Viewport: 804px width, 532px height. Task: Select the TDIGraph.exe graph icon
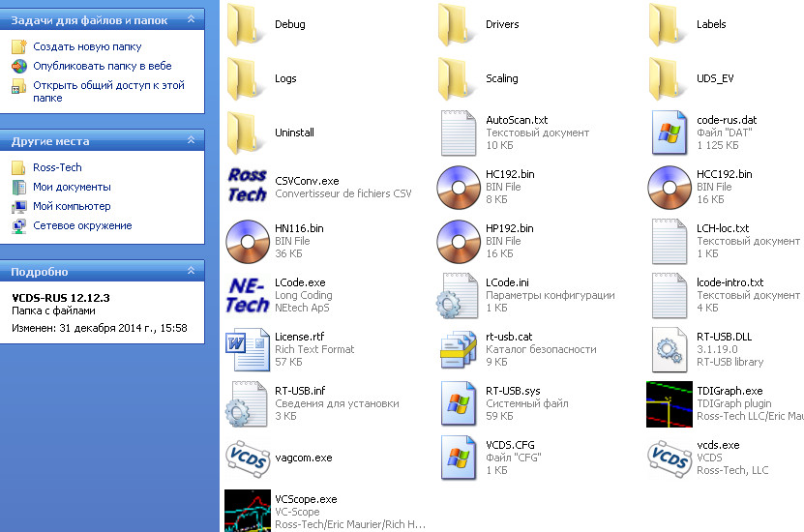pos(670,404)
